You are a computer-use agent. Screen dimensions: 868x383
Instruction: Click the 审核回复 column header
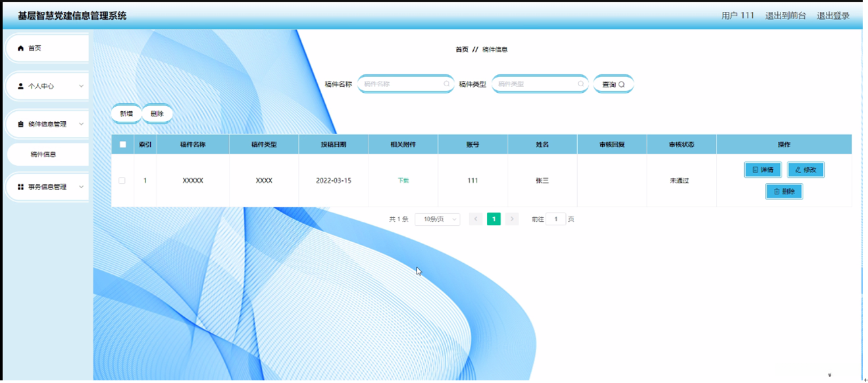pyautogui.click(x=612, y=145)
